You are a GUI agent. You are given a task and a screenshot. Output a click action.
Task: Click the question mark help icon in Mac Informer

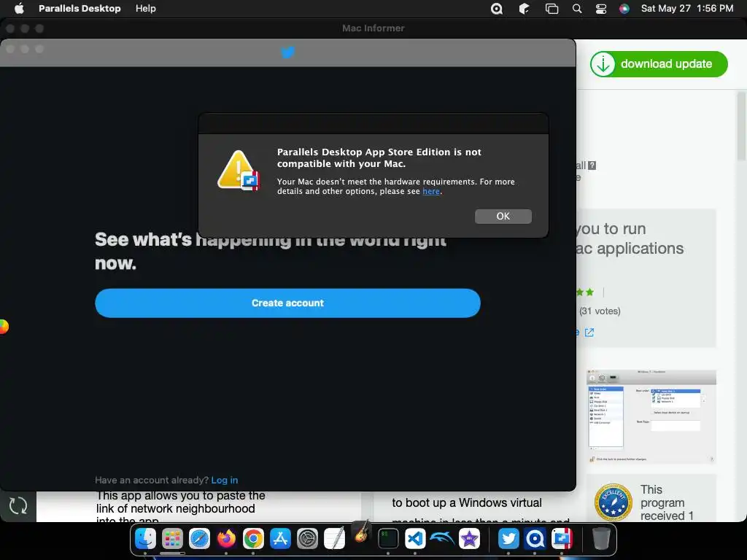592,166
